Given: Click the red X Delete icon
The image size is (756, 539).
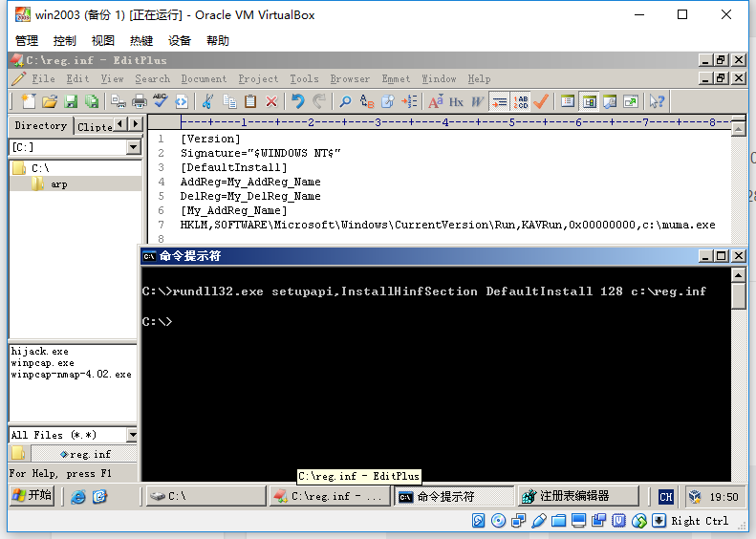Looking at the screenshot, I should click(271, 101).
